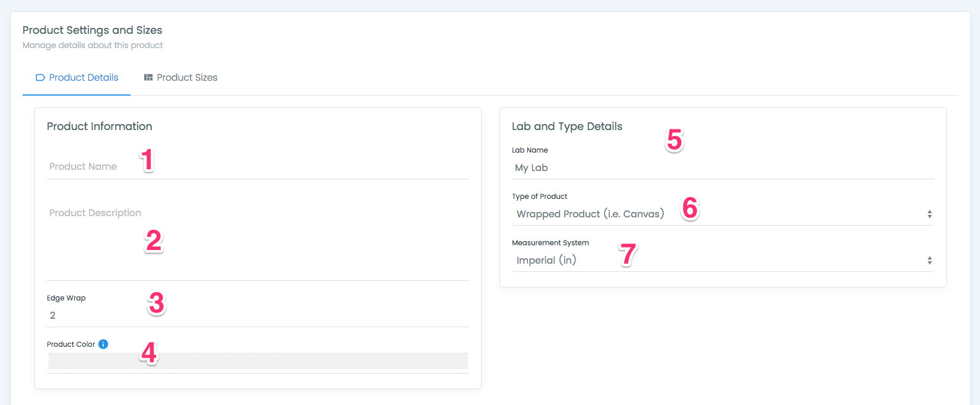The height and width of the screenshot is (405, 980).
Task: Open the Measurement System dropdown
Action: tap(723, 260)
